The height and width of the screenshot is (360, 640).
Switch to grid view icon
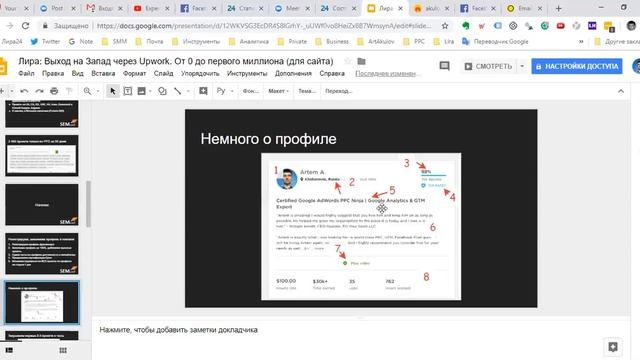point(63,350)
